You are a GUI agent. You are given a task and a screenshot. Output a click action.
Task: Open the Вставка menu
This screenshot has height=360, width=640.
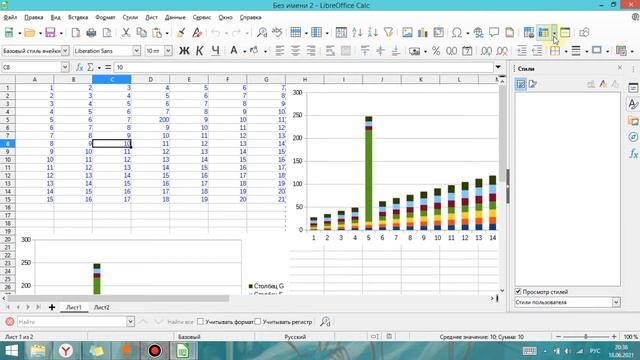78,17
